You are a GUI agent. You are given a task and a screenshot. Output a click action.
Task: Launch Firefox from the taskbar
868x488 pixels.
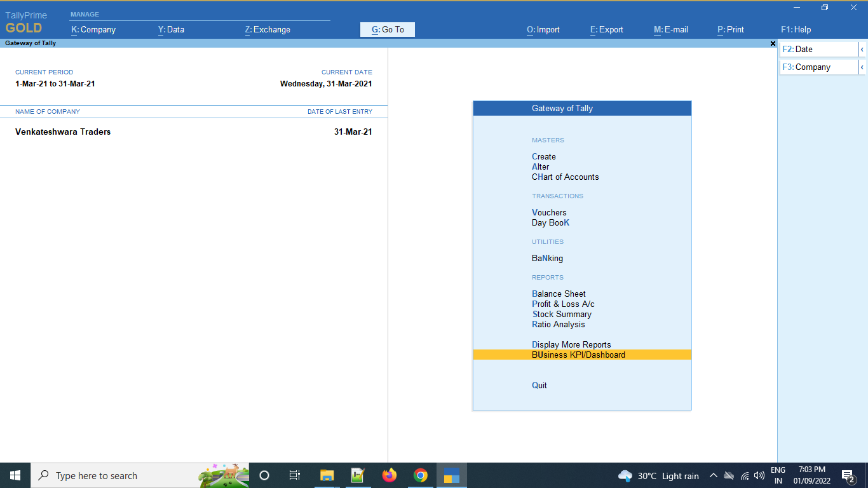point(389,475)
